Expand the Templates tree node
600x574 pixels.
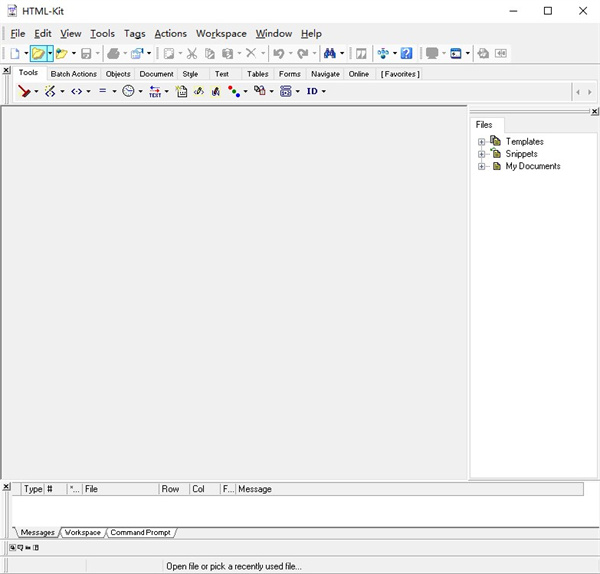pyautogui.click(x=482, y=142)
